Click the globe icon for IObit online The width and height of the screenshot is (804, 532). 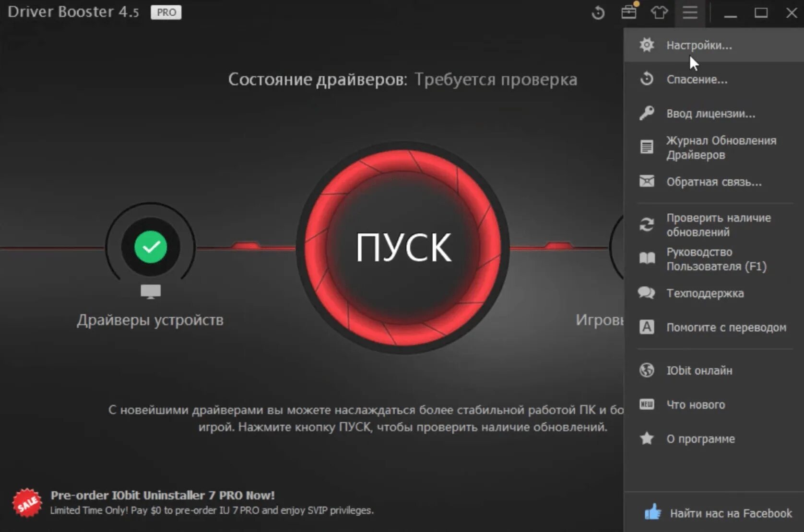coord(647,370)
